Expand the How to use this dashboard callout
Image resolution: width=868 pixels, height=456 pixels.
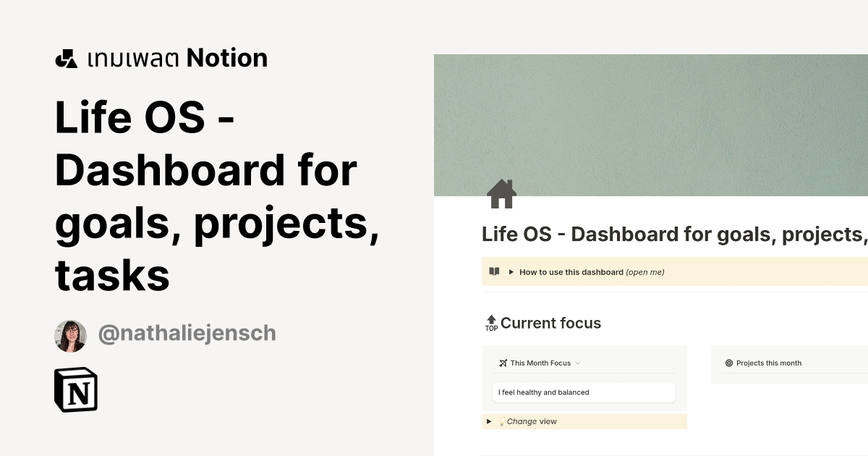[x=511, y=271]
